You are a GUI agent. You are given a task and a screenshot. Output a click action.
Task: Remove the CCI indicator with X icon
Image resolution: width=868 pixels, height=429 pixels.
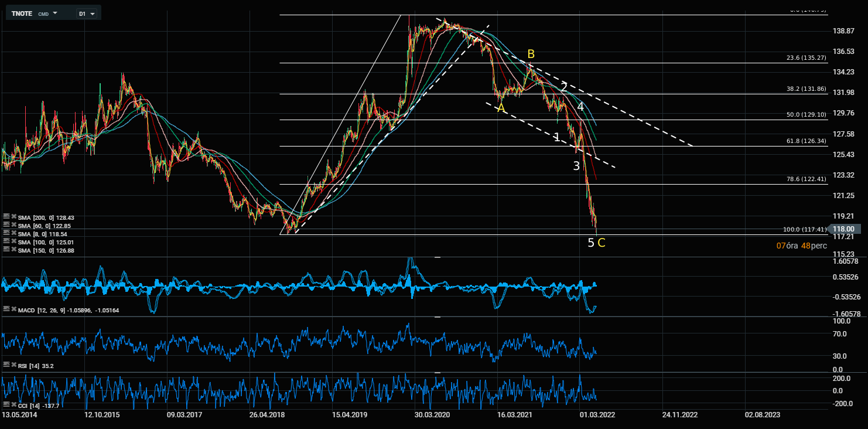click(x=13, y=404)
